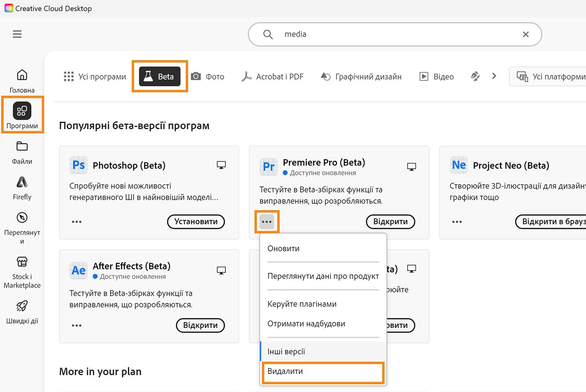Select Переглянути дані про продукт
This screenshot has height=392, width=586.
[323, 276]
